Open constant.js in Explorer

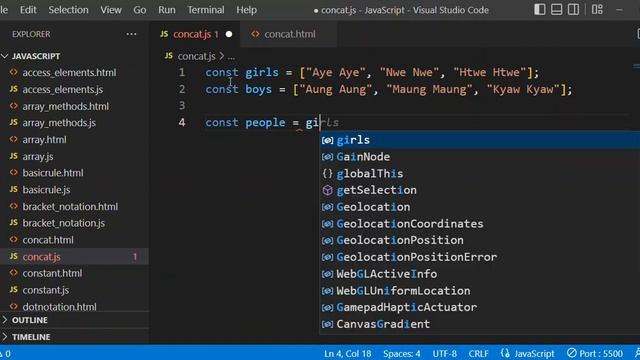click(x=46, y=290)
